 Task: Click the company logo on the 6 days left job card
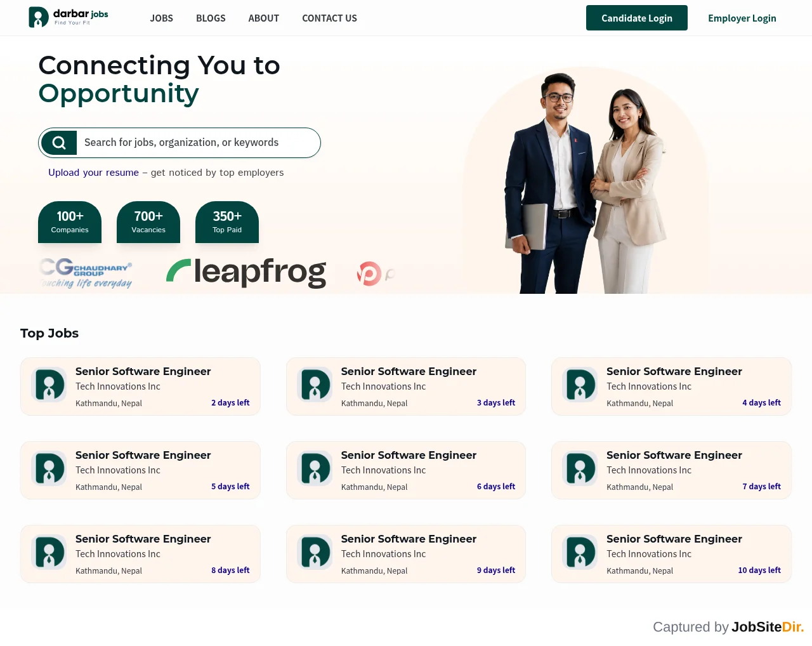(x=315, y=468)
